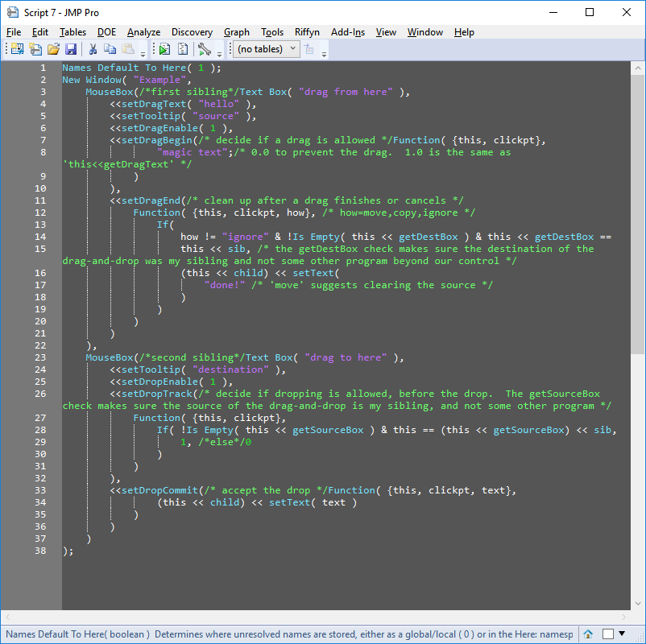The height and width of the screenshot is (644, 646).
Task: Click the Home window icon in the status bar
Action: (x=587, y=634)
